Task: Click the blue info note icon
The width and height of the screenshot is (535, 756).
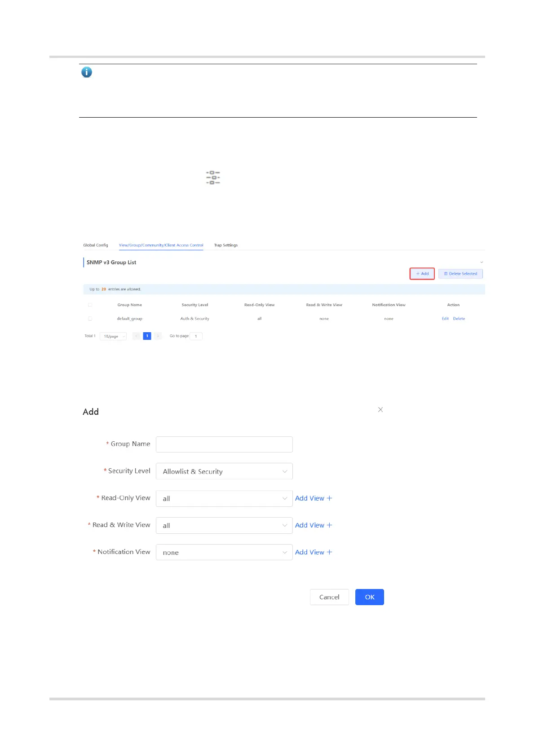Action: (x=87, y=72)
